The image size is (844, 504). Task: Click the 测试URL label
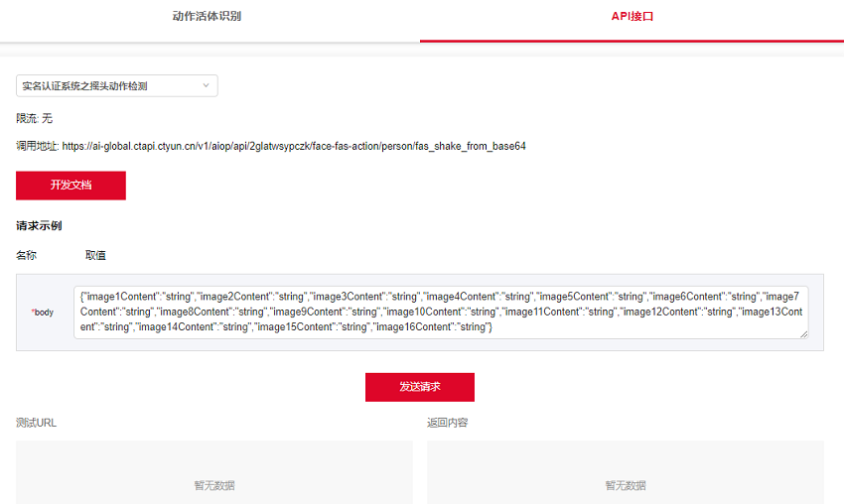[36, 423]
